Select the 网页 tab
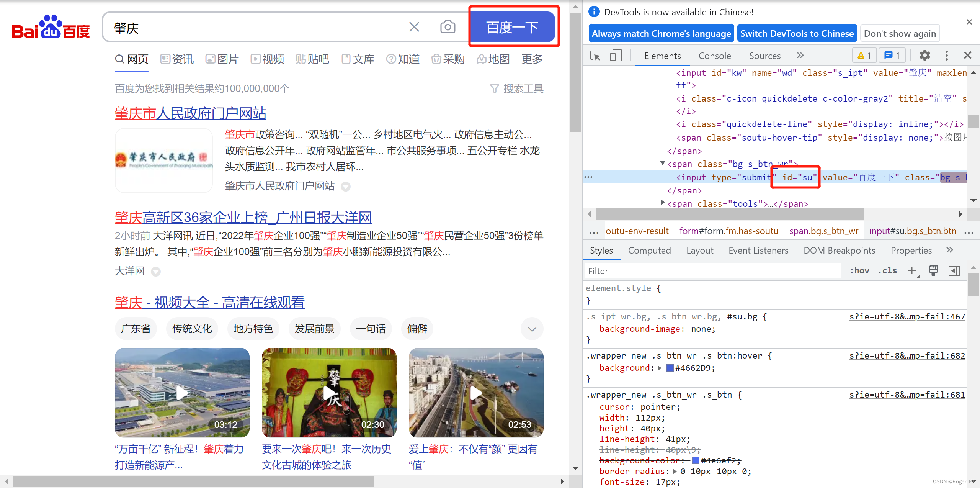Screen dimensions: 980x488 [x=132, y=59]
